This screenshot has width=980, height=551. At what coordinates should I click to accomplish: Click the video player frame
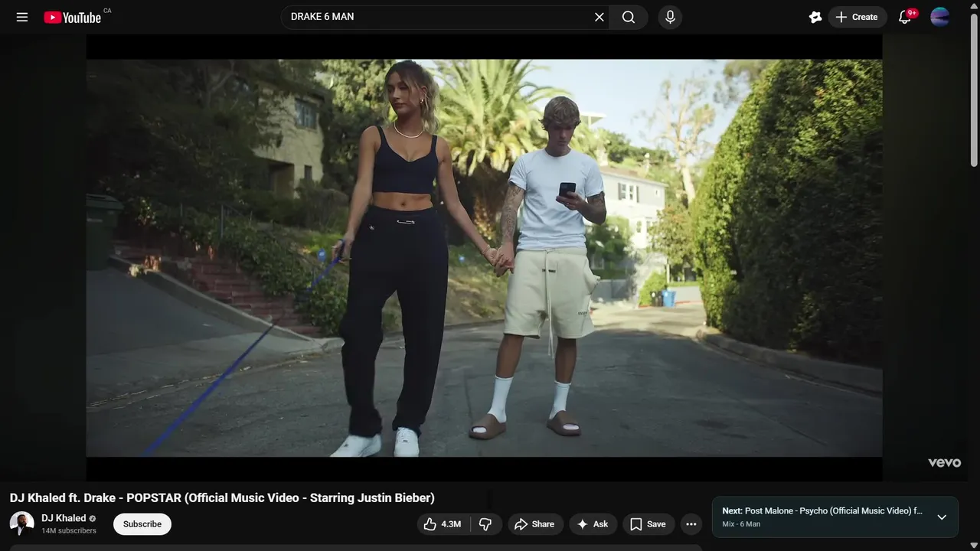click(x=484, y=258)
